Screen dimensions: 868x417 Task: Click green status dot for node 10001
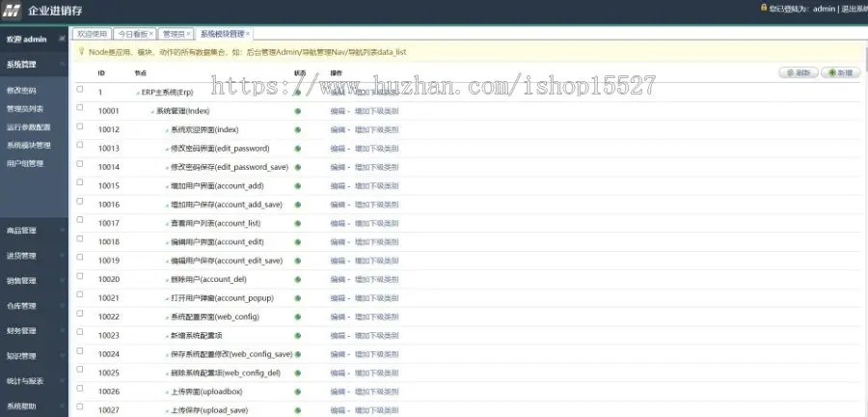(x=298, y=111)
